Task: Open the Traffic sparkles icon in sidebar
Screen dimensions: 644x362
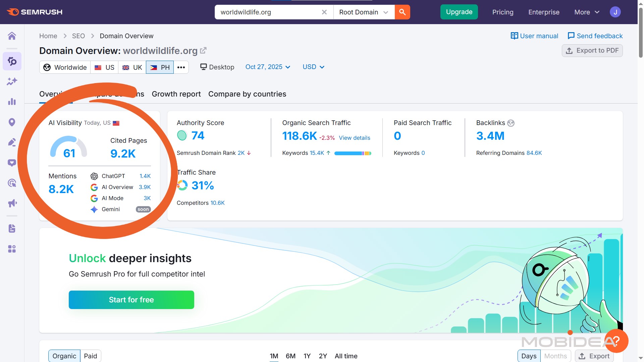Action: [12, 81]
